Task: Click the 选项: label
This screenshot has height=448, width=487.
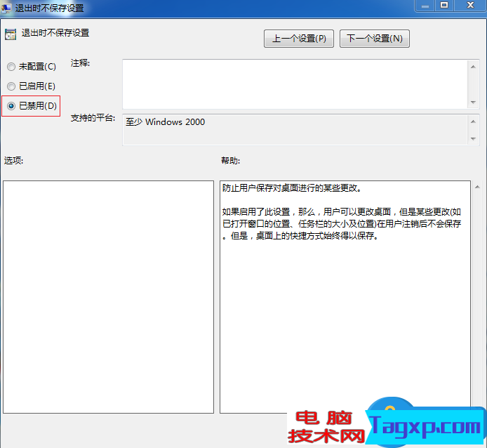Action: [x=13, y=160]
